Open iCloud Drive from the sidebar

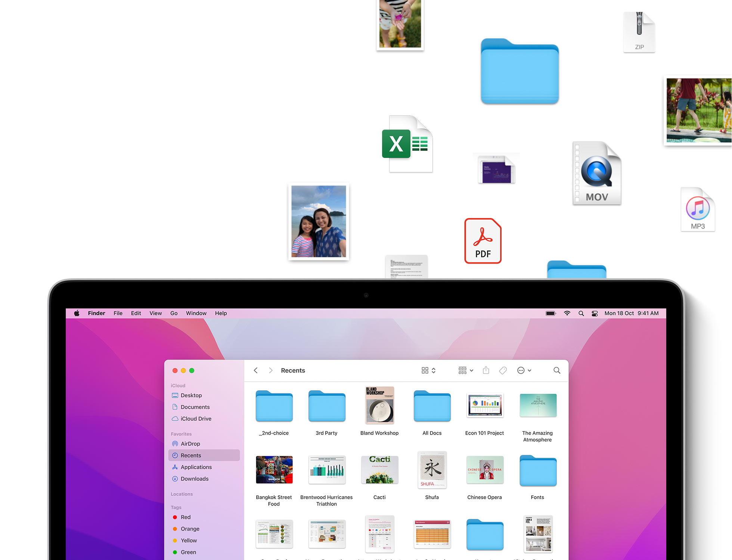pyautogui.click(x=196, y=419)
